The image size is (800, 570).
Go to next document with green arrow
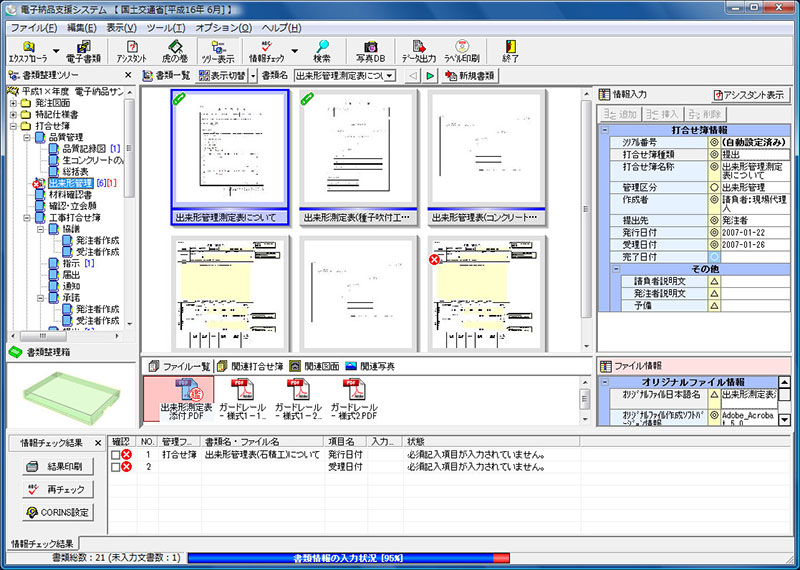click(430, 76)
